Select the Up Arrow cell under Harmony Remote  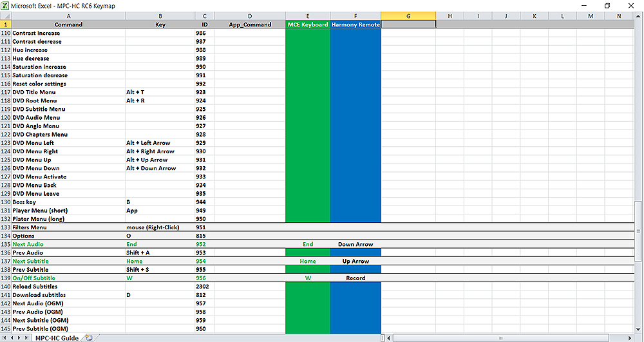[355, 261]
